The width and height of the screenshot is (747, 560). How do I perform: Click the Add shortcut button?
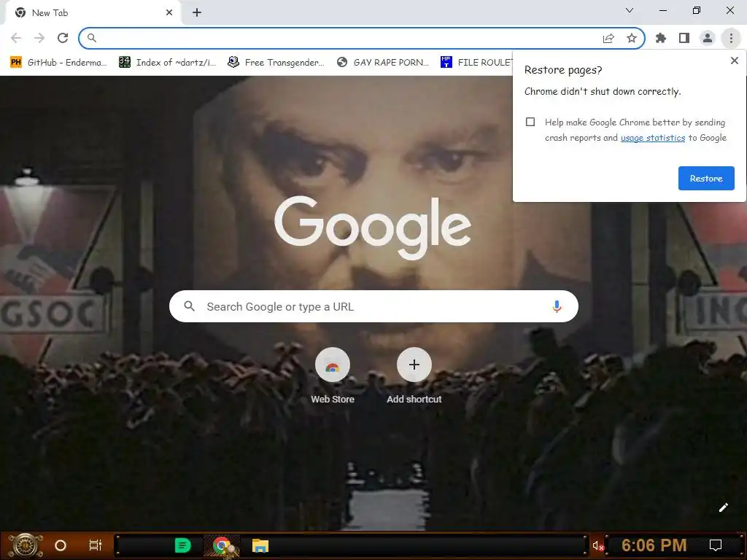coord(414,376)
